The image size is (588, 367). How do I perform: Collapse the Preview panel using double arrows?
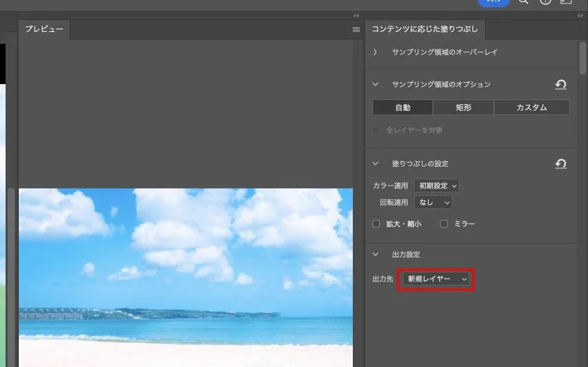[x=356, y=15]
